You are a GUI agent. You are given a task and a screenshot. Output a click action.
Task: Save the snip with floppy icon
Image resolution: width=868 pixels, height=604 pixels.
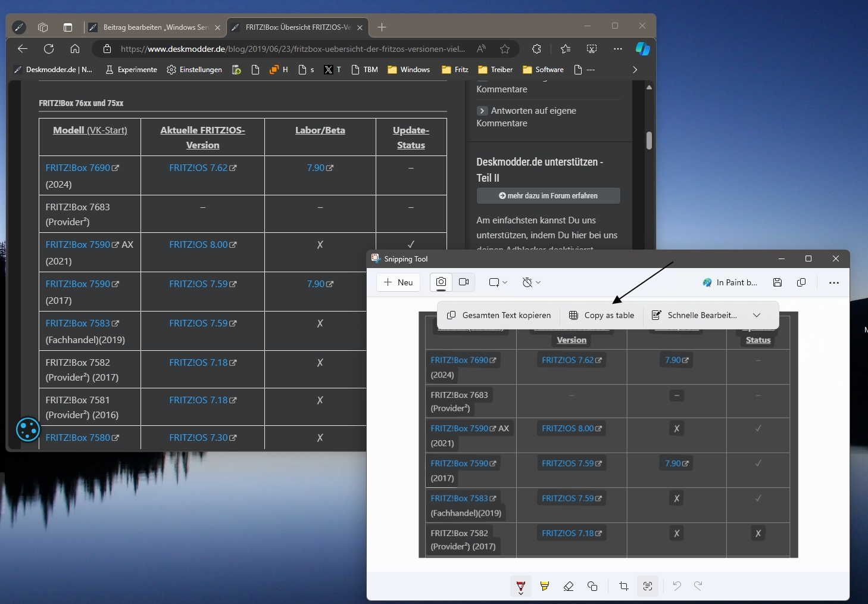point(778,282)
